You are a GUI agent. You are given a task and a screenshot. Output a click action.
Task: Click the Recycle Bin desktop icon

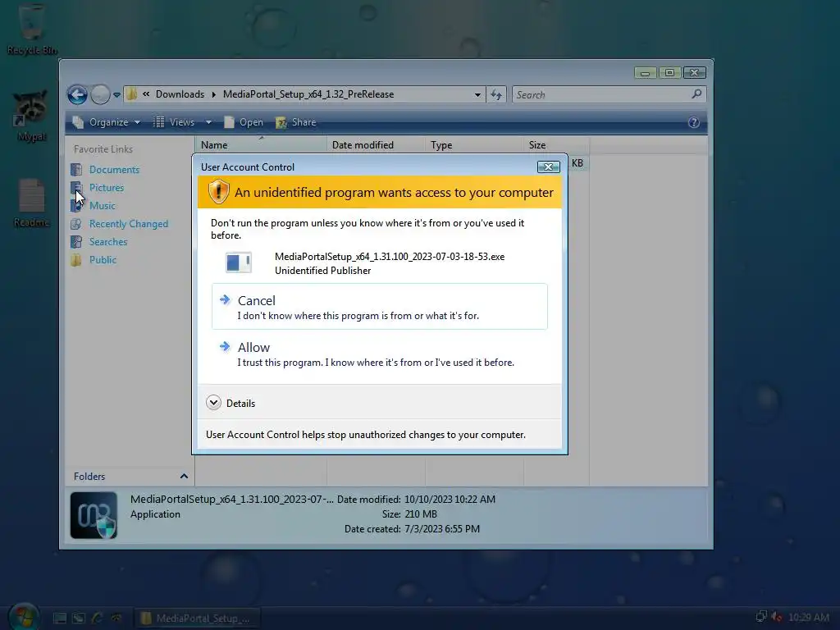[32, 29]
